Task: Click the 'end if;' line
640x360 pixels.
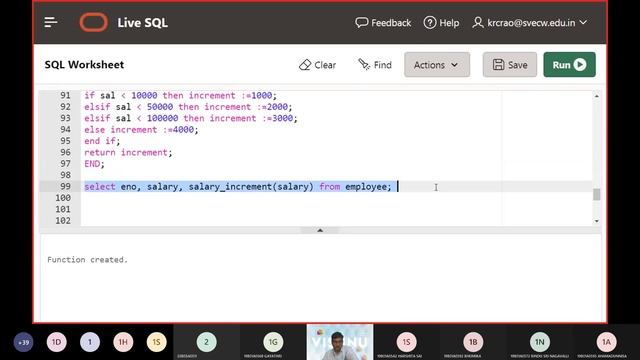Action: tap(102, 141)
